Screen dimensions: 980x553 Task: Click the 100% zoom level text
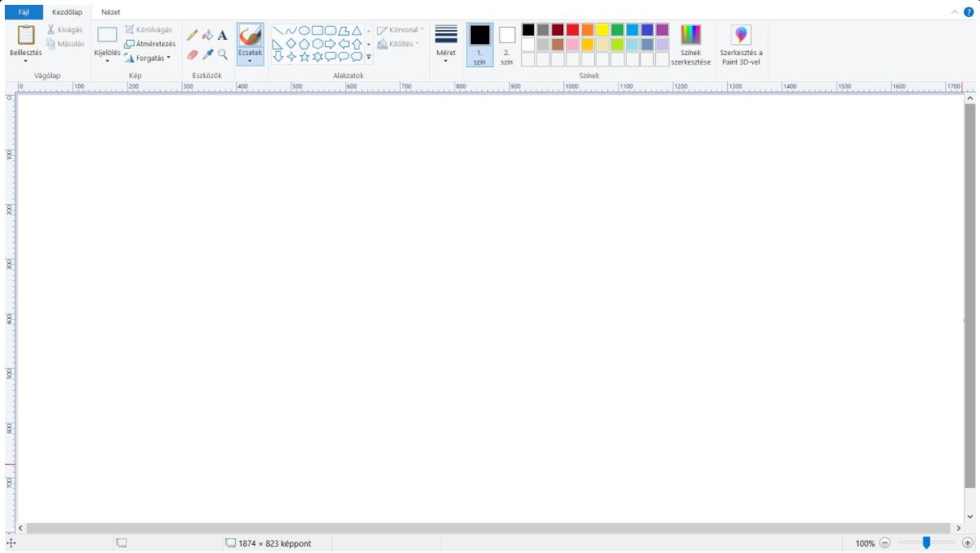865,543
